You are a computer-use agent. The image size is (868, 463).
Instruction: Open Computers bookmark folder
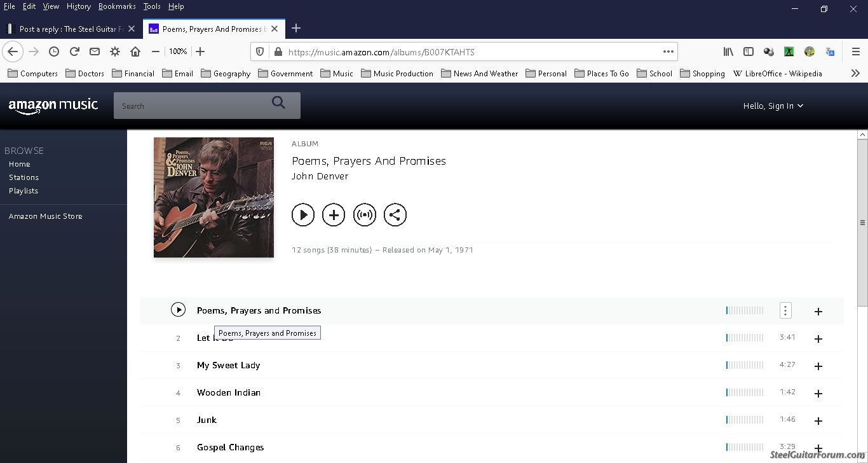tap(32, 73)
